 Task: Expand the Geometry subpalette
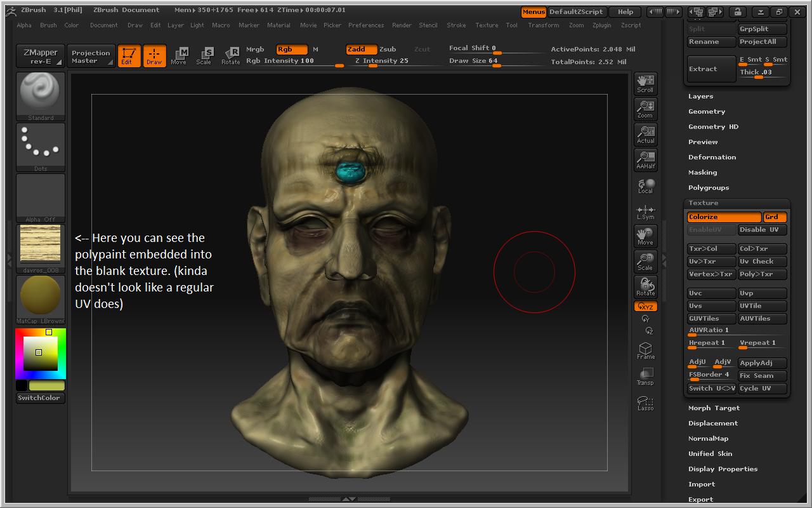(x=707, y=112)
